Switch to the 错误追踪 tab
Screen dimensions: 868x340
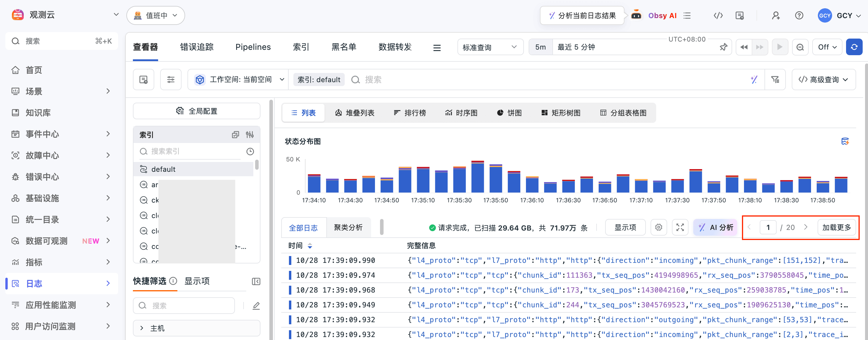click(197, 47)
